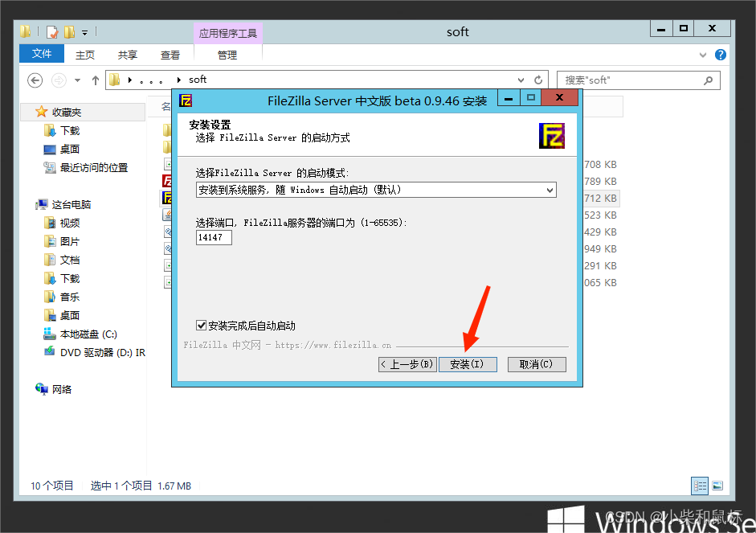Select 网络 in the navigation pane
Viewport: 756px width, 533px height.
click(x=62, y=389)
